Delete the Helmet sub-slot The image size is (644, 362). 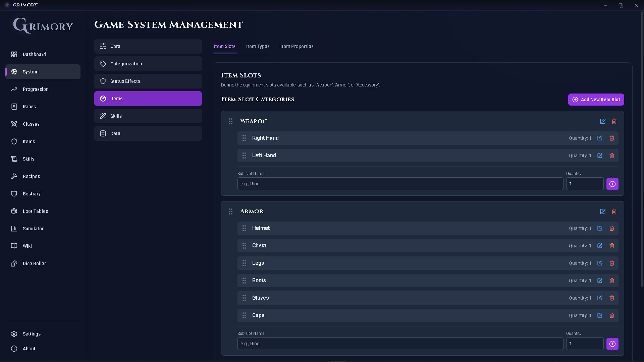point(612,228)
